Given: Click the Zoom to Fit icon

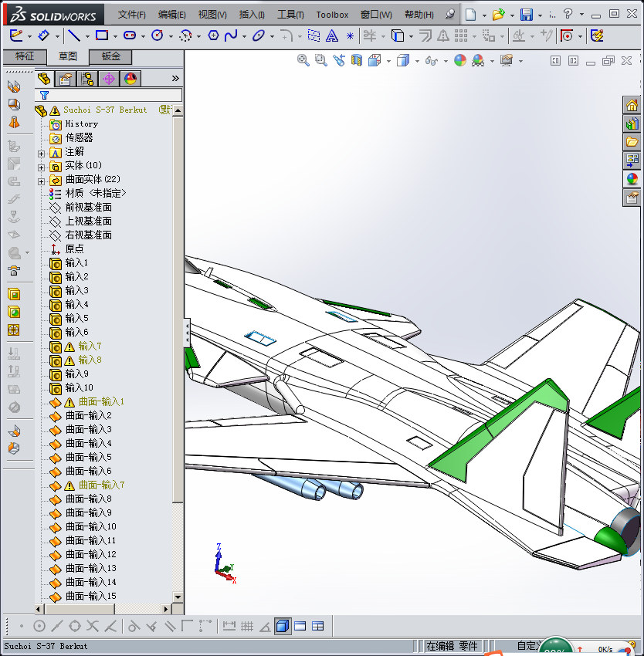Looking at the screenshot, I should tap(303, 61).
